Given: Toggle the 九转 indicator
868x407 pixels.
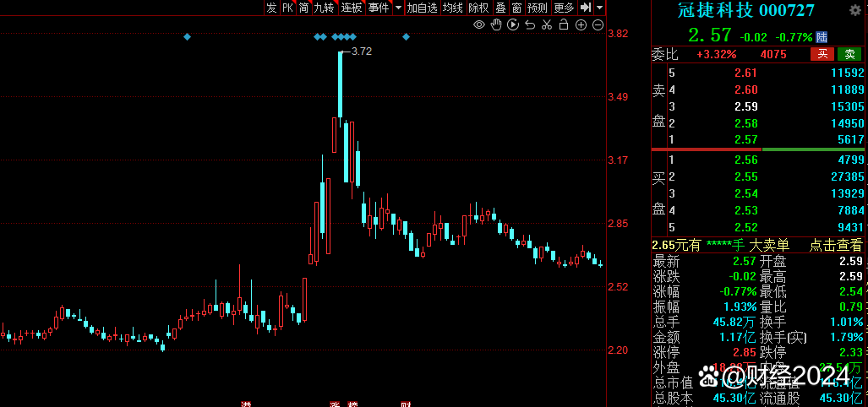Looking at the screenshot, I should click(x=325, y=8).
